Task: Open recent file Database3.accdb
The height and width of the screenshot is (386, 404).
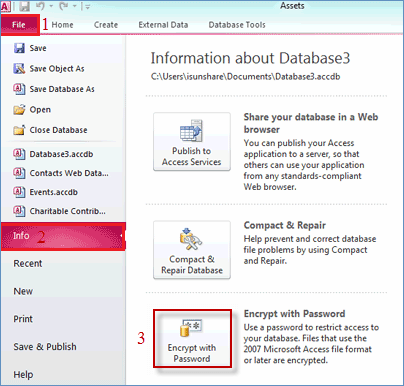Action: tap(61, 154)
